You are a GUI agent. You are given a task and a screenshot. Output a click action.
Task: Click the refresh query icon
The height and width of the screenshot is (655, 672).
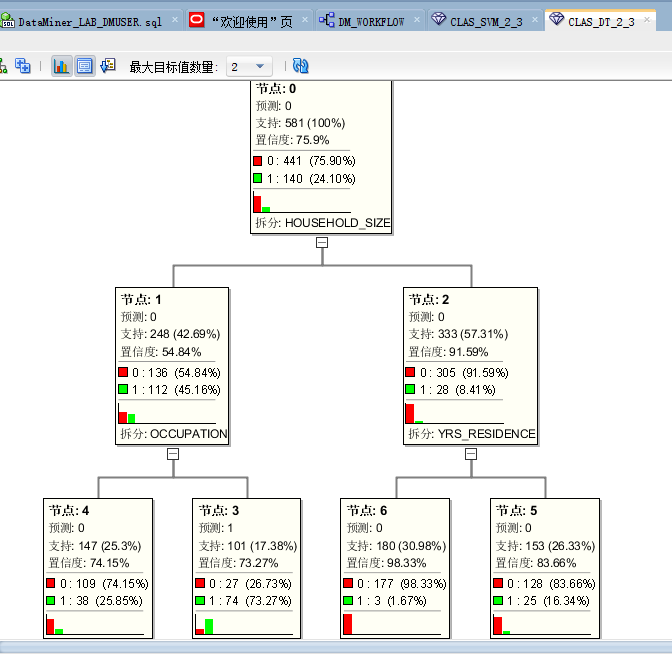coord(300,66)
